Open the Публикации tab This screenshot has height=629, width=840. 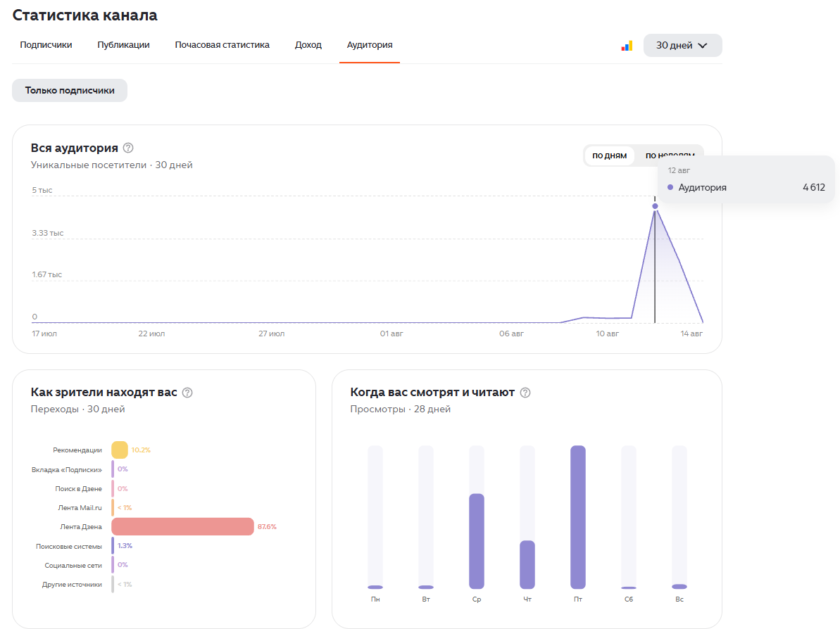point(123,45)
